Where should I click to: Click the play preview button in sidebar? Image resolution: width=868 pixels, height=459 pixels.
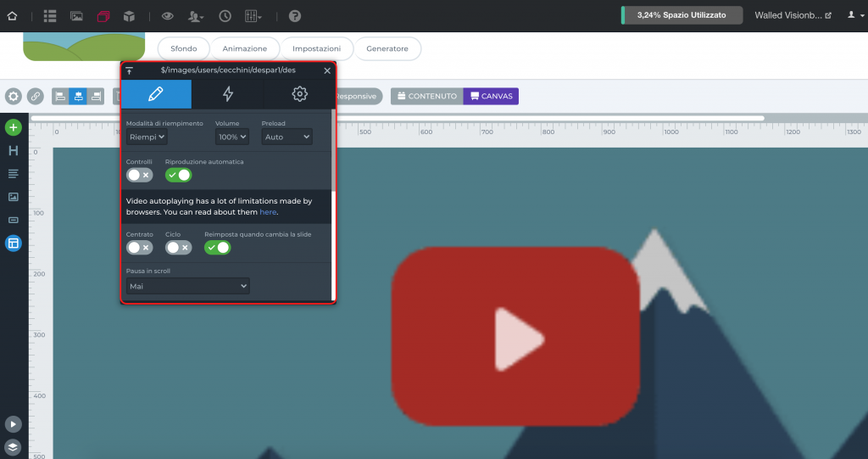pyautogui.click(x=14, y=424)
